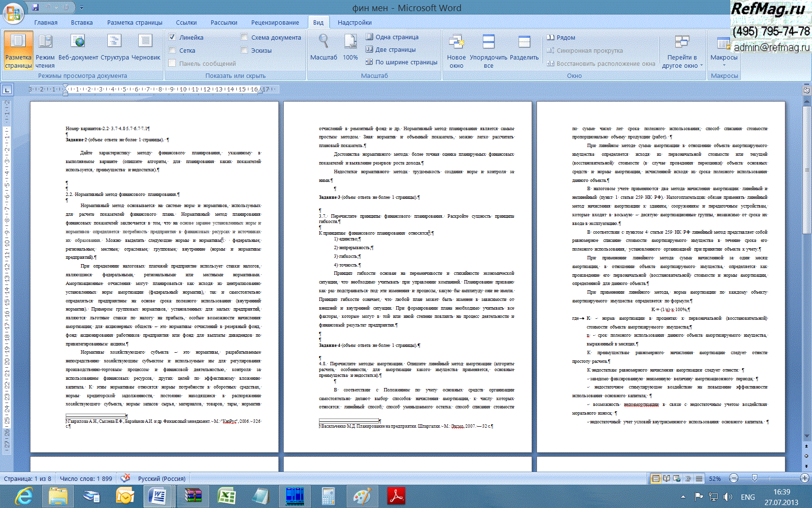
Task: Toggle the Ruler checkbox (Линейка)
Action: tap(172, 37)
